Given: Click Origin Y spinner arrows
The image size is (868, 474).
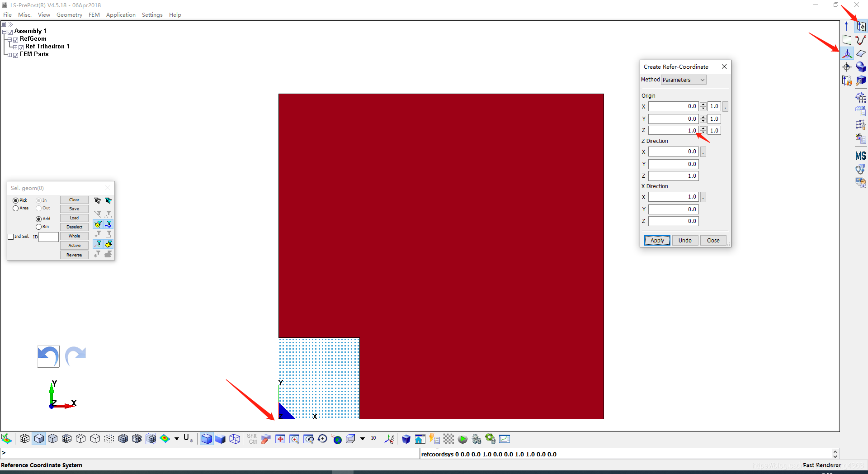Looking at the screenshot, I should tap(703, 119).
